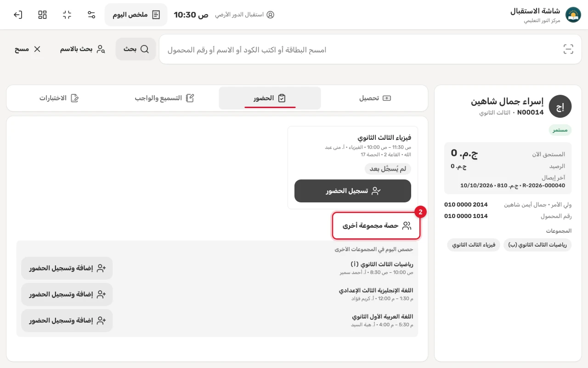Click تسجيل الحضور for فيزياء الثالث الثانوي
The height and width of the screenshot is (368, 588).
point(353,191)
